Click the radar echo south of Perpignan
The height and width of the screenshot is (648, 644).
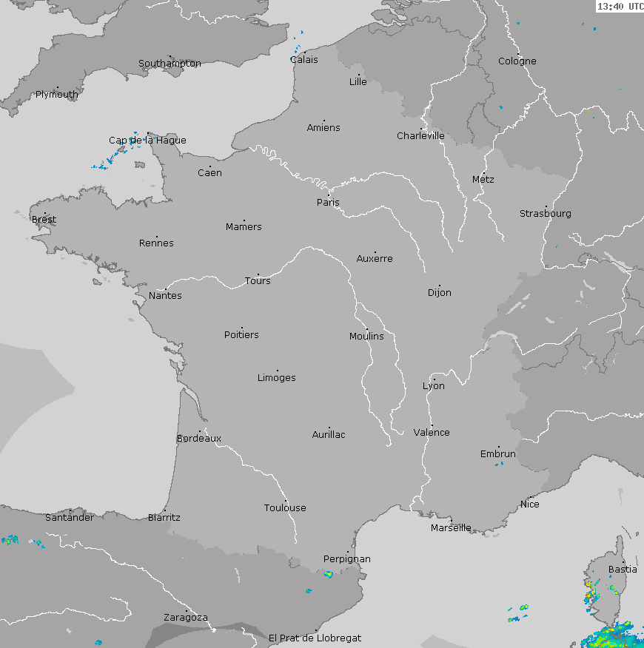tap(328, 574)
